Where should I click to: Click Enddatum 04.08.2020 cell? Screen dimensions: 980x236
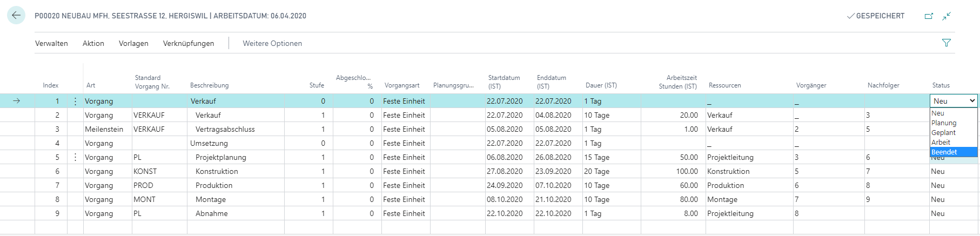558,115
